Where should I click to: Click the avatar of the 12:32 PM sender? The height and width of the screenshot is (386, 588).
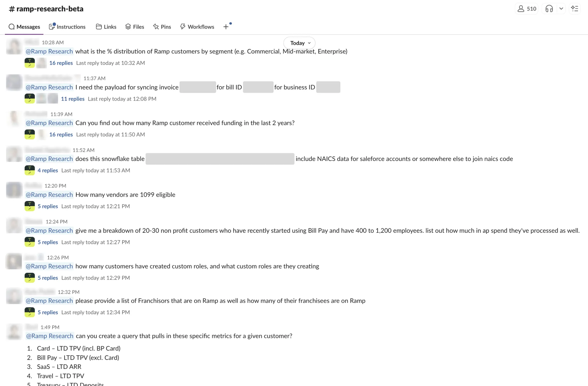[x=13, y=296]
